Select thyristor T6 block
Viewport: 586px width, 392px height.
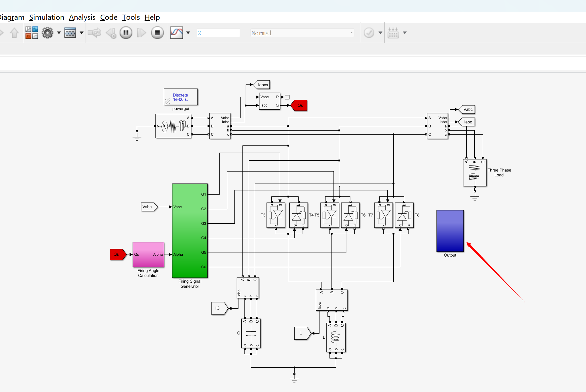pyautogui.click(x=350, y=215)
